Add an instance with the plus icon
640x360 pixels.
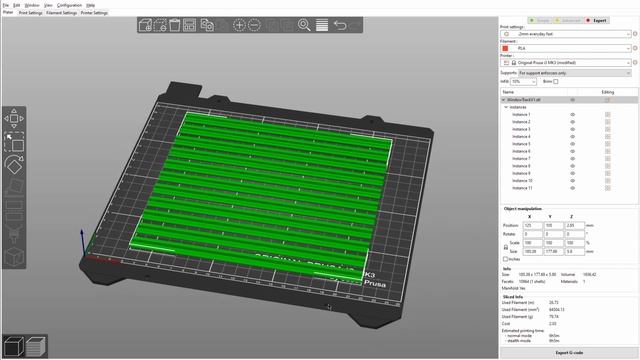pyautogui.click(x=239, y=25)
